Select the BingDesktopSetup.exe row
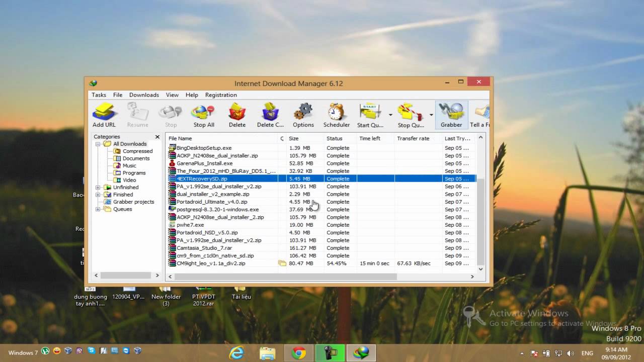Image resolution: width=644 pixels, height=362 pixels. pyautogui.click(x=321, y=148)
